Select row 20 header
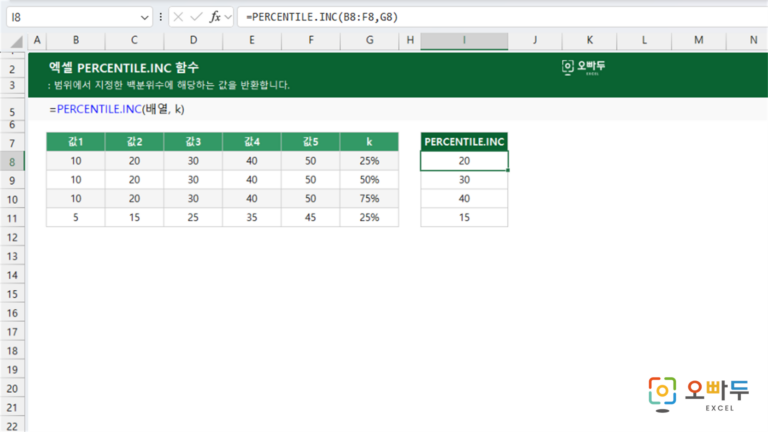 click(12, 389)
